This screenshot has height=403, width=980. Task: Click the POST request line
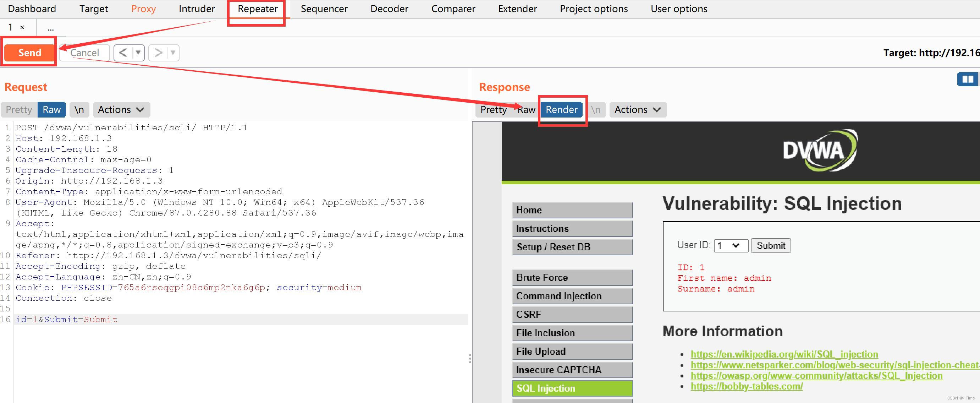pos(132,127)
